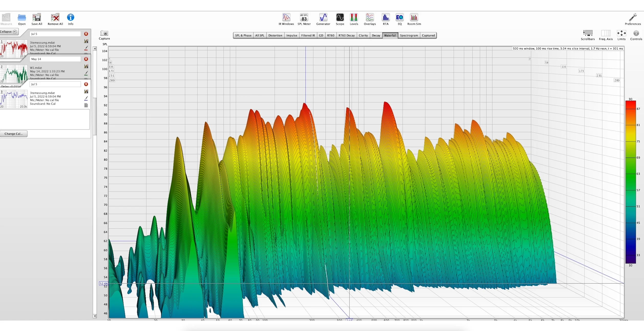
Task: Open graph Limits settings
Action: click(621, 35)
